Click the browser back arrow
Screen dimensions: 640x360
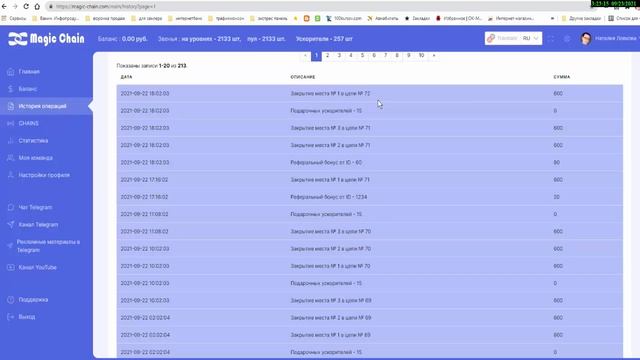click(x=4, y=7)
